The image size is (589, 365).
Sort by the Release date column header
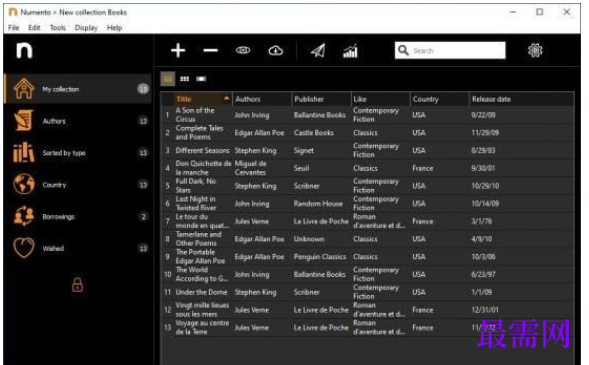[491, 99]
